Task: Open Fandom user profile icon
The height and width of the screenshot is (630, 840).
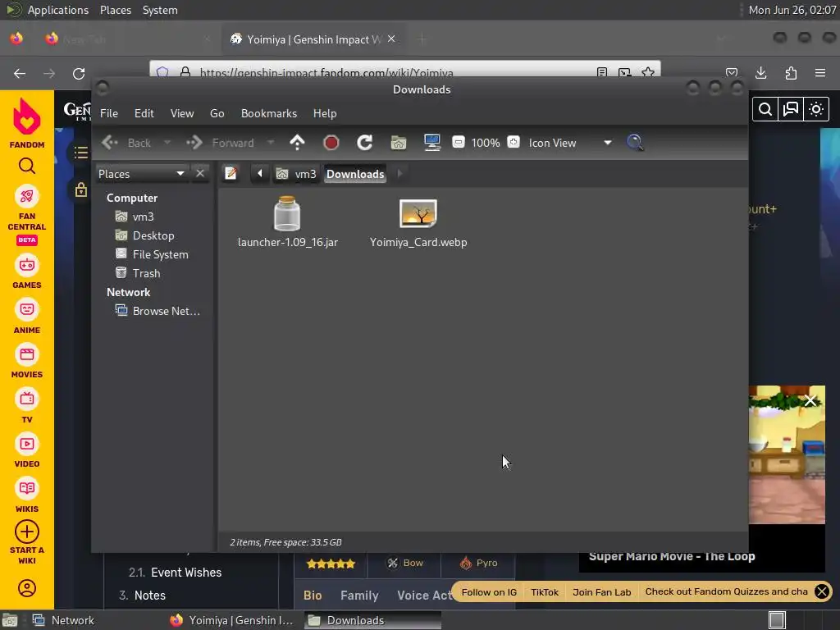Action: [27, 588]
